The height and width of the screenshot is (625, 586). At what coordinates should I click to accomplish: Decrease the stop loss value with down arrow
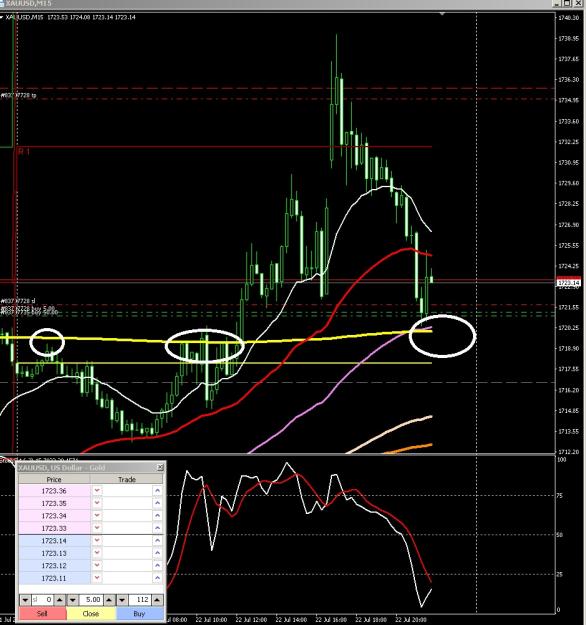(x=25, y=599)
